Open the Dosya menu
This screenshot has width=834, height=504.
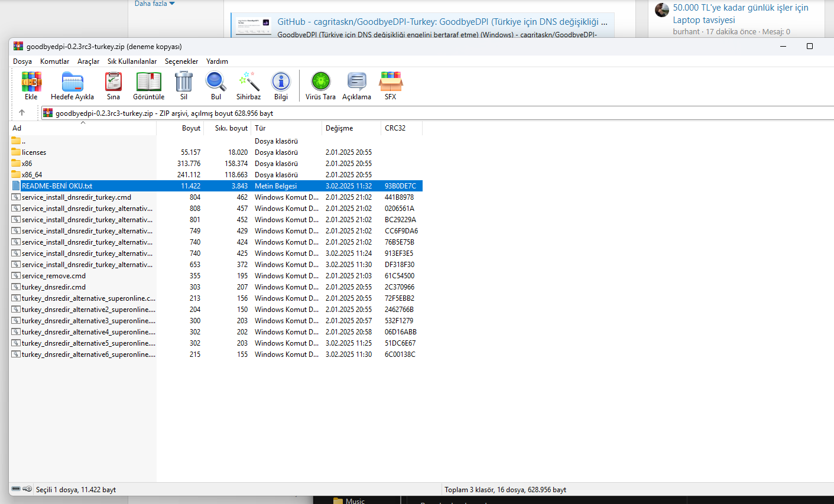click(22, 61)
